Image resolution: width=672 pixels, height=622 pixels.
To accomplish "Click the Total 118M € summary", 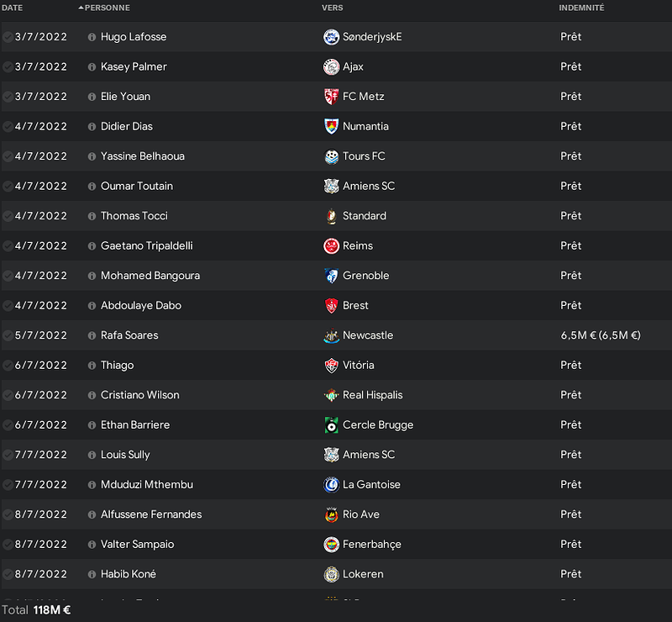I will (36, 610).
